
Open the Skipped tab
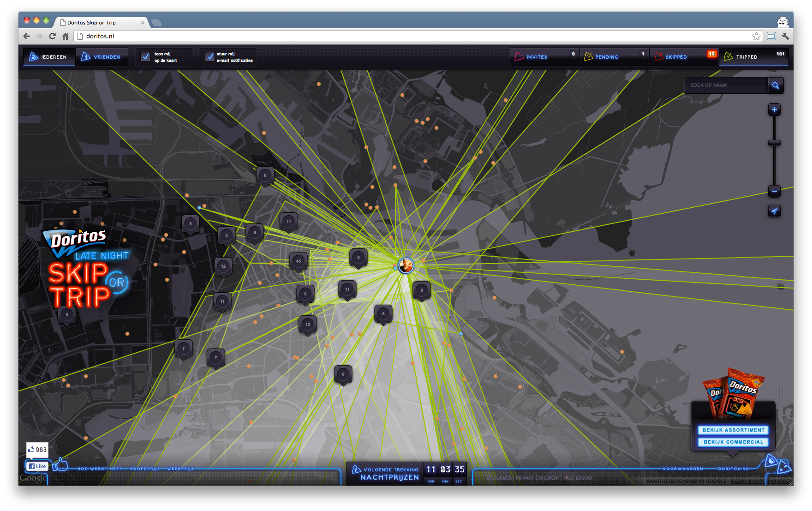[684, 57]
